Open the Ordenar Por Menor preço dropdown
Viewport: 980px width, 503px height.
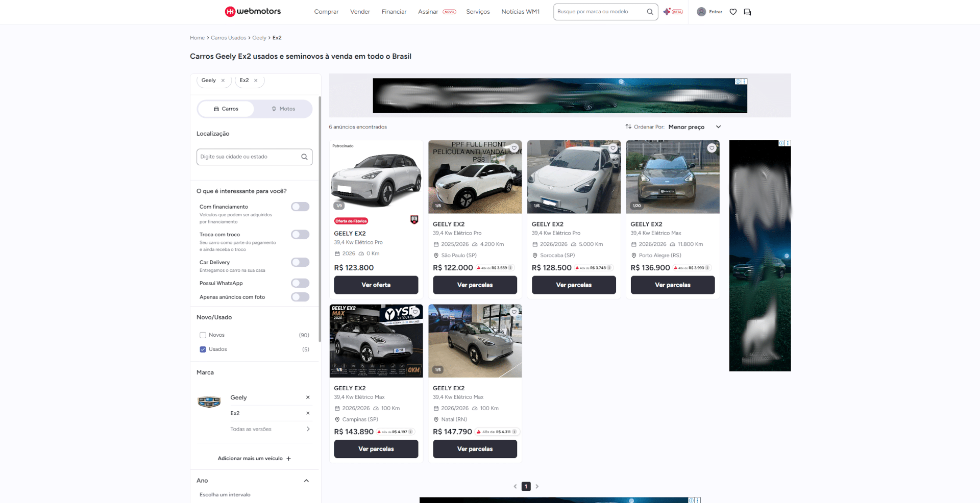694,127
